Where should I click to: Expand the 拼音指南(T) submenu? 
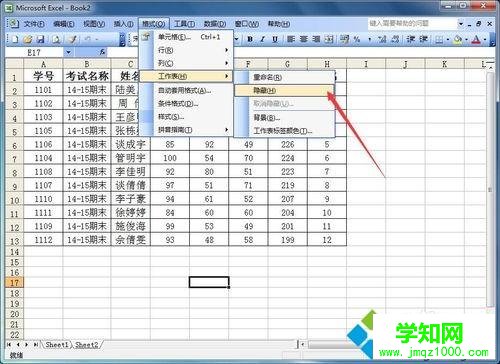click(x=186, y=130)
